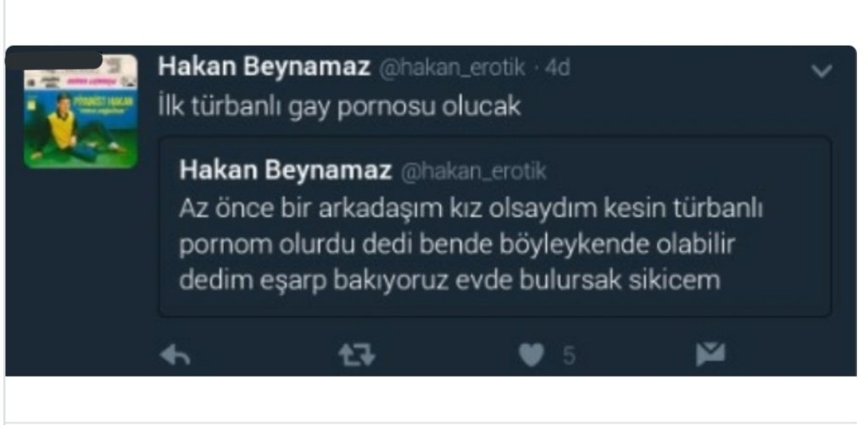Open the top Hakan Beynamaz display name
The width and height of the screenshot is (868, 425).
pyautogui.click(x=264, y=68)
